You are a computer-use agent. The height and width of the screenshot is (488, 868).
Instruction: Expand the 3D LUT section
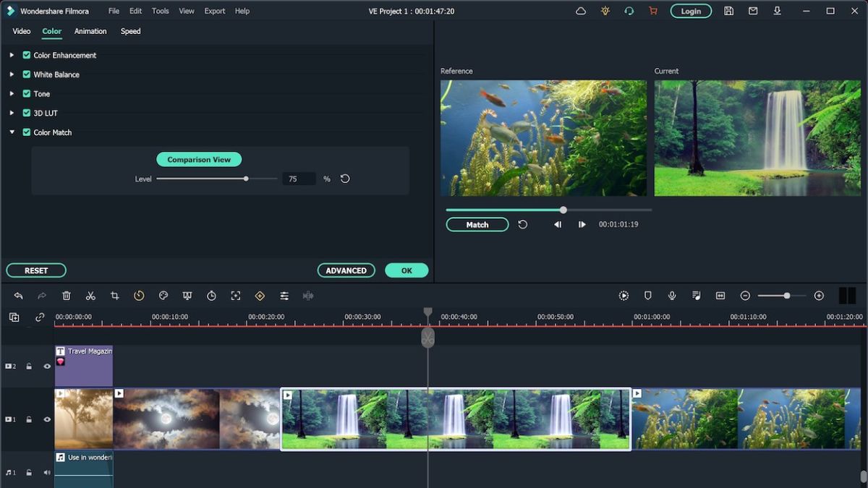[12, 113]
